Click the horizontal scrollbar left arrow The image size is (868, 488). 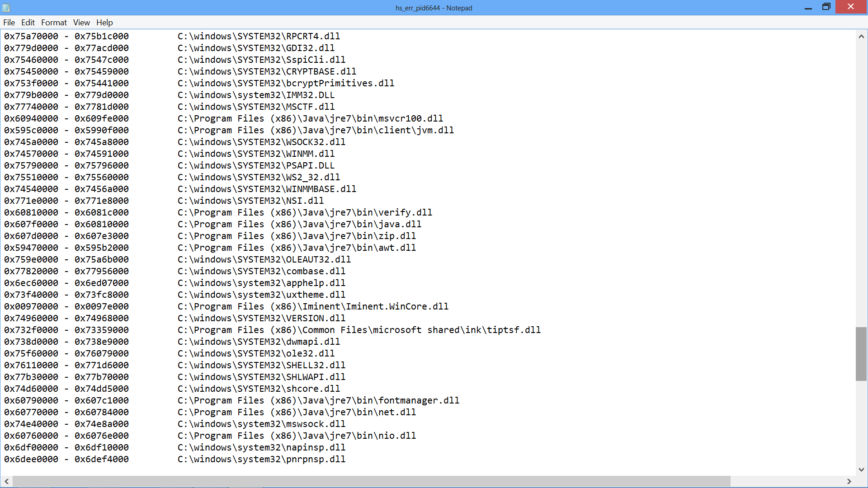(6, 482)
